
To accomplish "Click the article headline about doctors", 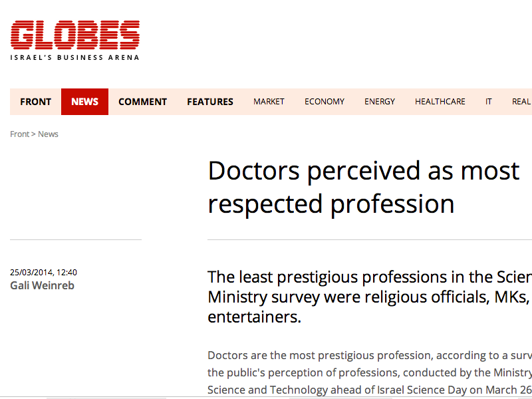I will click(363, 188).
